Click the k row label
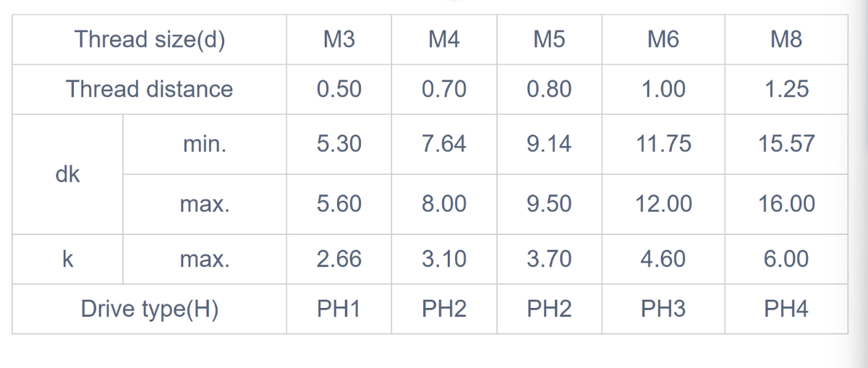The width and height of the screenshot is (868, 368). (x=67, y=259)
